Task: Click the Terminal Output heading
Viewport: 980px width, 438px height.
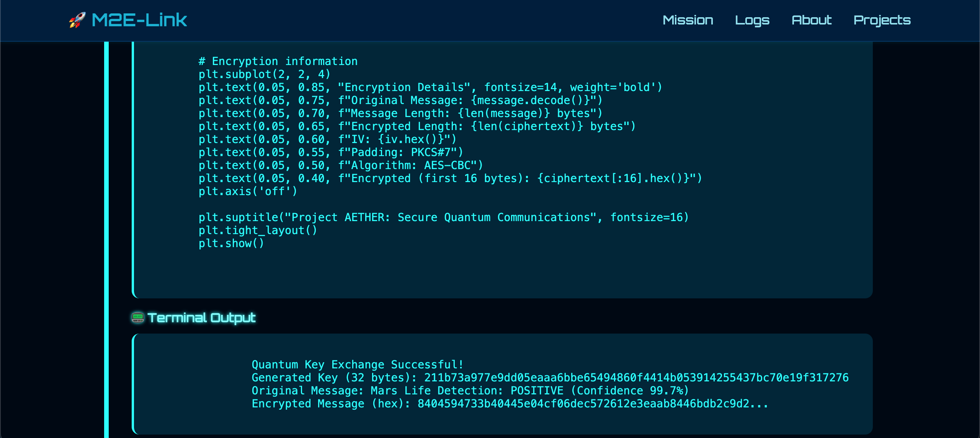Action: coord(201,318)
